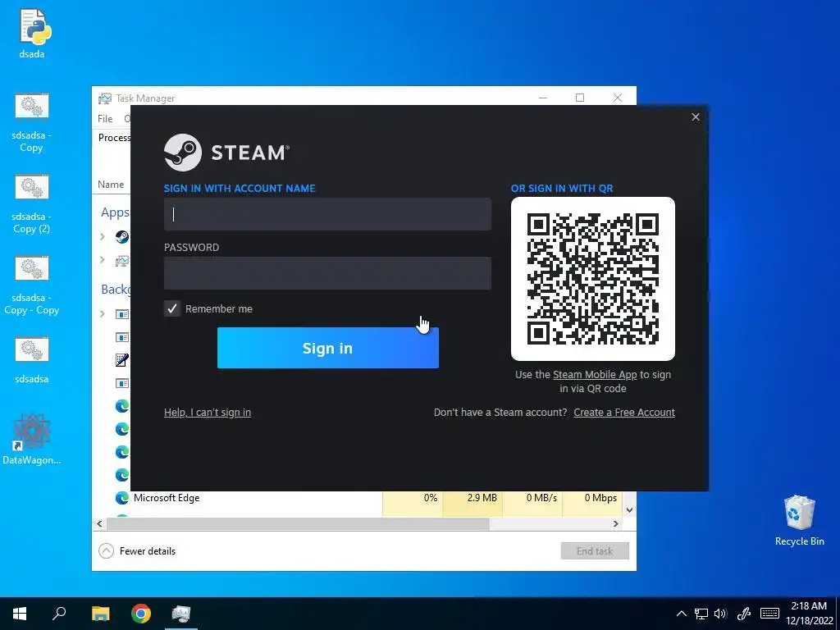
Task: Select the DataWagon desktop shortcut
Action: click(x=32, y=439)
